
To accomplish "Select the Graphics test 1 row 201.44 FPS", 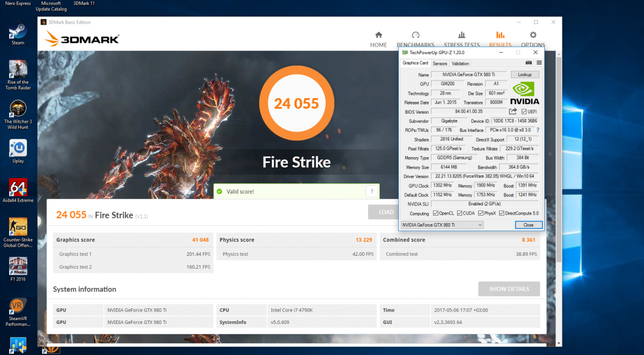I will click(x=134, y=254).
